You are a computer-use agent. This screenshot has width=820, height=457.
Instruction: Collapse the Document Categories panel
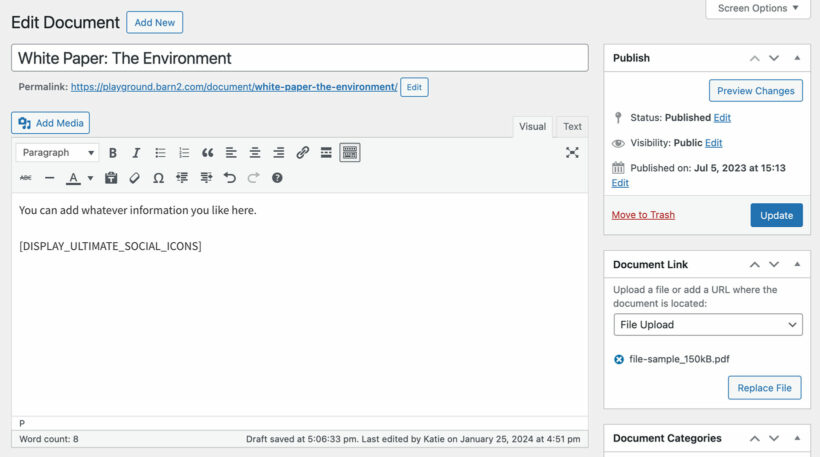coord(797,438)
